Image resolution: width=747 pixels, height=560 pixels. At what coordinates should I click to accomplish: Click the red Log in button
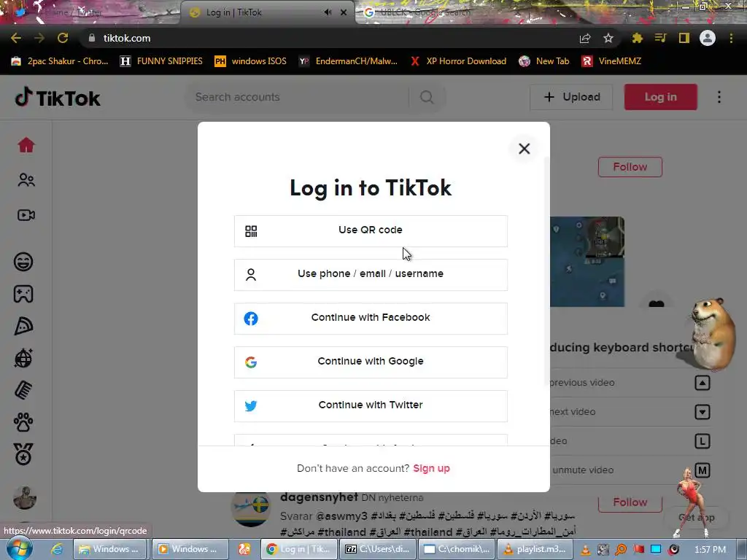pos(661,97)
